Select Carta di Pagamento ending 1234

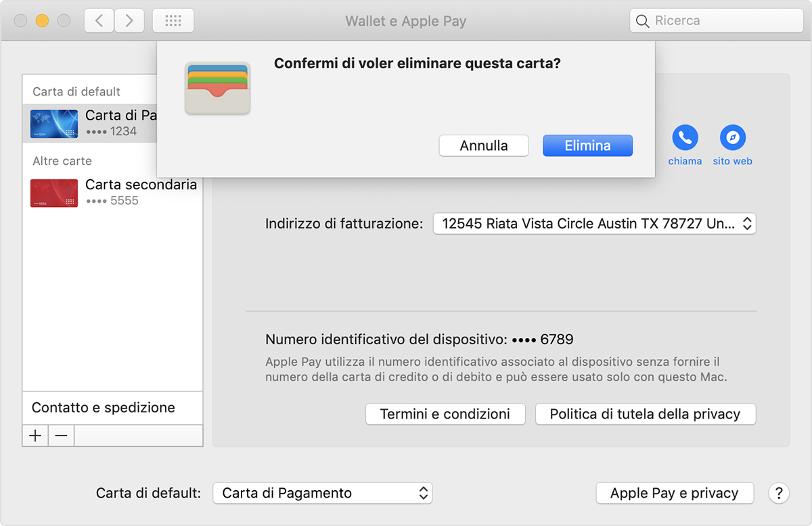[x=90, y=123]
